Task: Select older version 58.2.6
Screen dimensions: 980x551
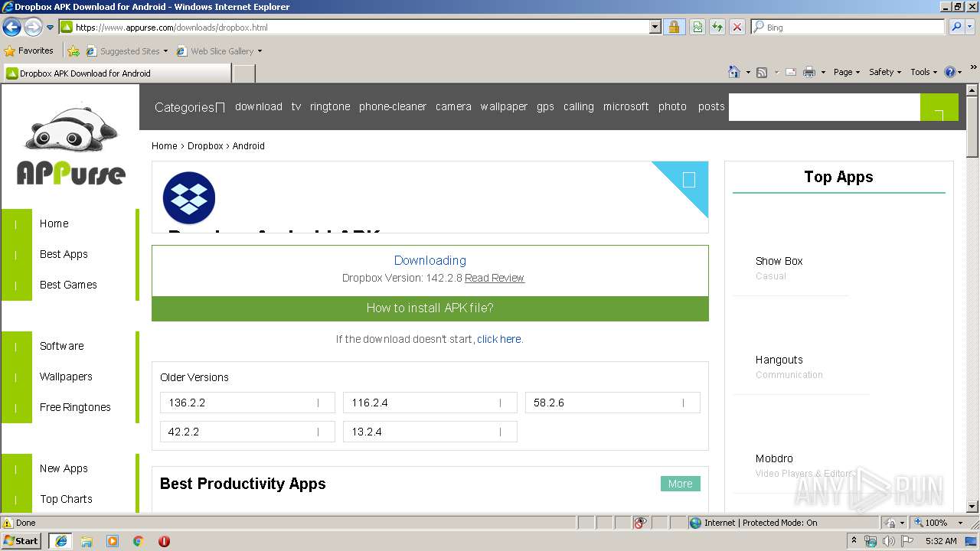Action: (612, 403)
